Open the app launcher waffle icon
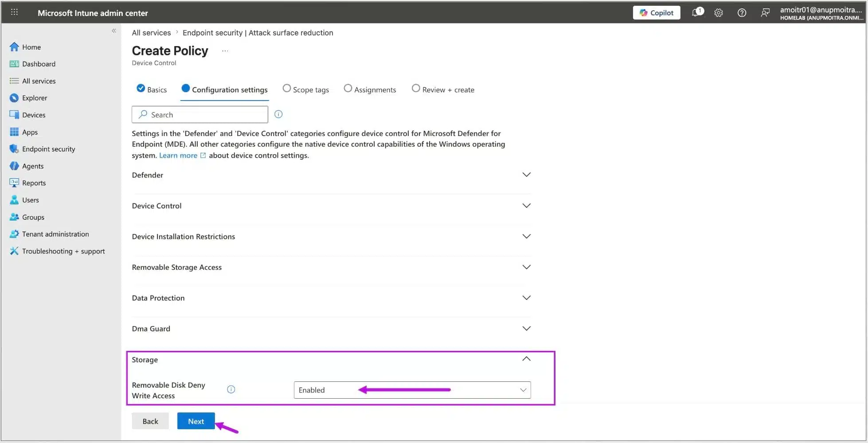Image resolution: width=868 pixels, height=443 pixels. coord(14,12)
